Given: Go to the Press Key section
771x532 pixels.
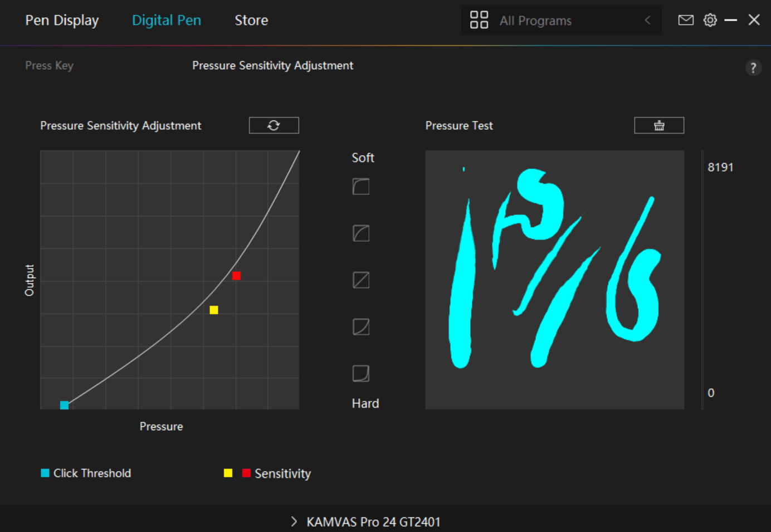Looking at the screenshot, I should point(49,65).
